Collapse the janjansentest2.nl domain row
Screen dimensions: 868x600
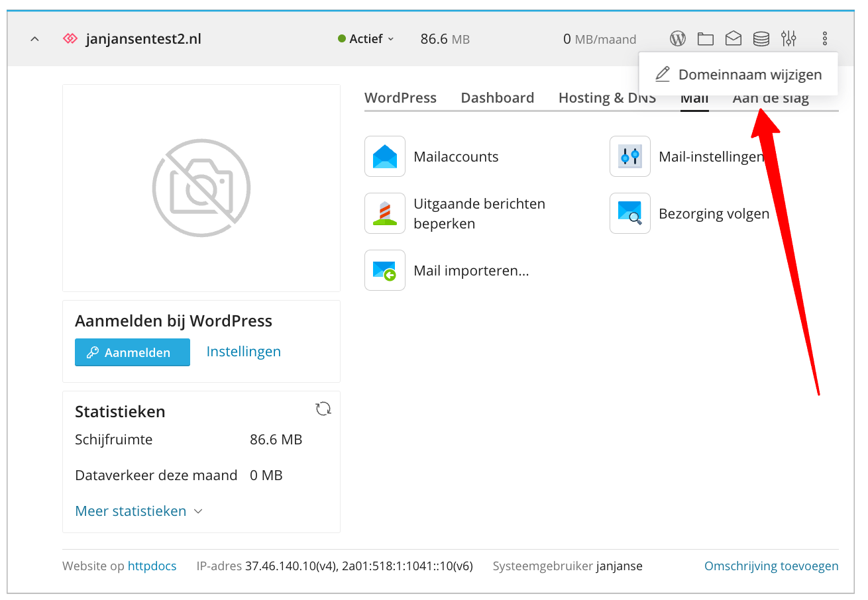(x=35, y=39)
